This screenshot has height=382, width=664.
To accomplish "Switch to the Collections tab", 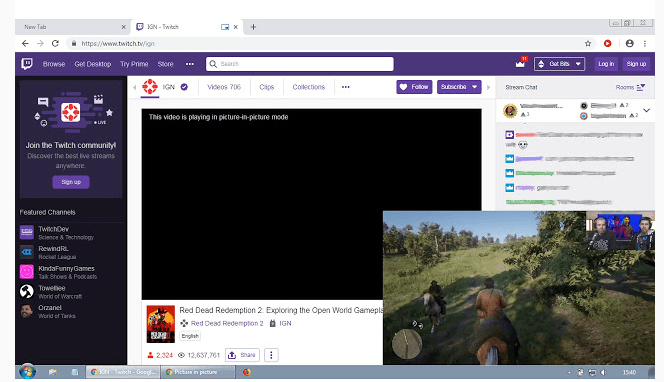I will [x=309, y=87].
